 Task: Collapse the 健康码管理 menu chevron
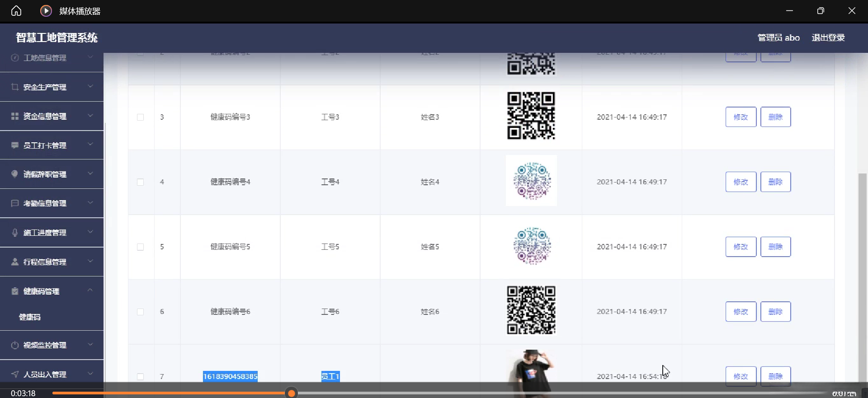pyautogui.click(x=90, y=290)
